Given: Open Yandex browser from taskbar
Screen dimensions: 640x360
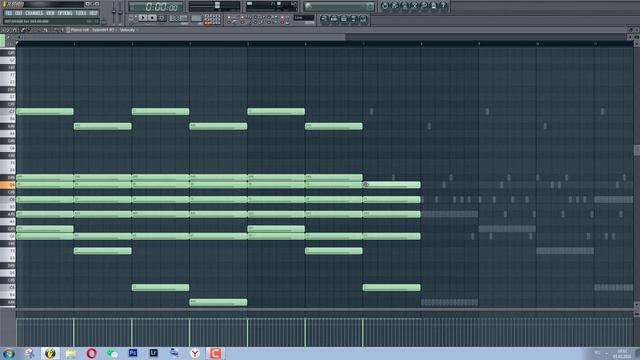Looking at the screenshot, I should point(195,353).
